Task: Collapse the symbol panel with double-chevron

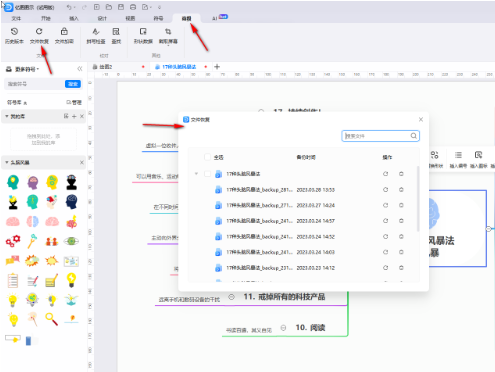Action: pyautogui.click(x=80, y=69)
